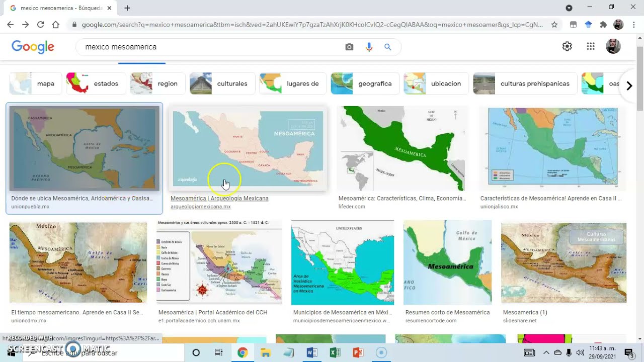Open the Chrome extensions puzzle icon

(x=603, y=24)
